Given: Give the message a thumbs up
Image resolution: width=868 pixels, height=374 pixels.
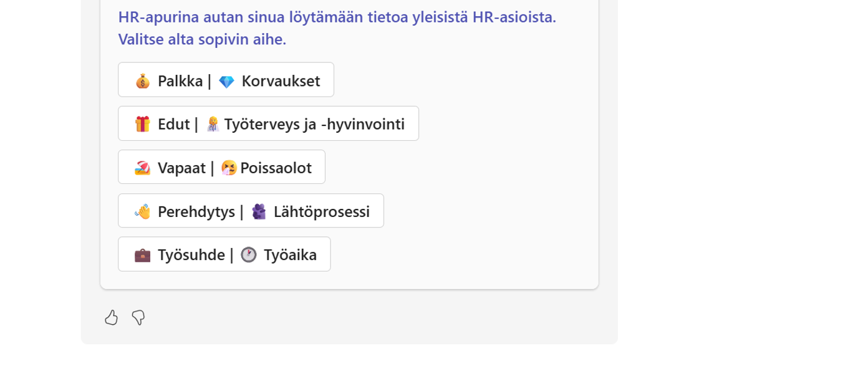Looking at the screenshot, I should point(111,318).
